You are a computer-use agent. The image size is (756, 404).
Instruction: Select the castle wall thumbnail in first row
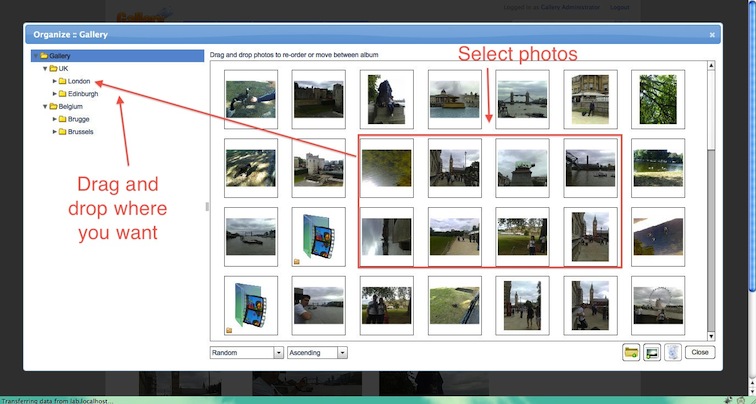click(x=319, y=99)
